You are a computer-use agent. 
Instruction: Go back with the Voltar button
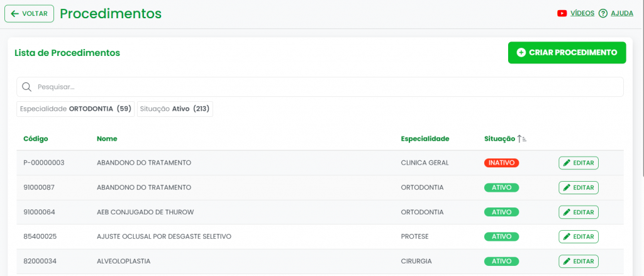tap(29, 13)
